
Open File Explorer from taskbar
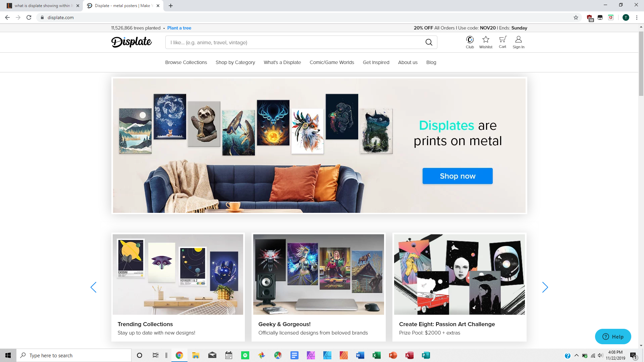click(196, 355)
